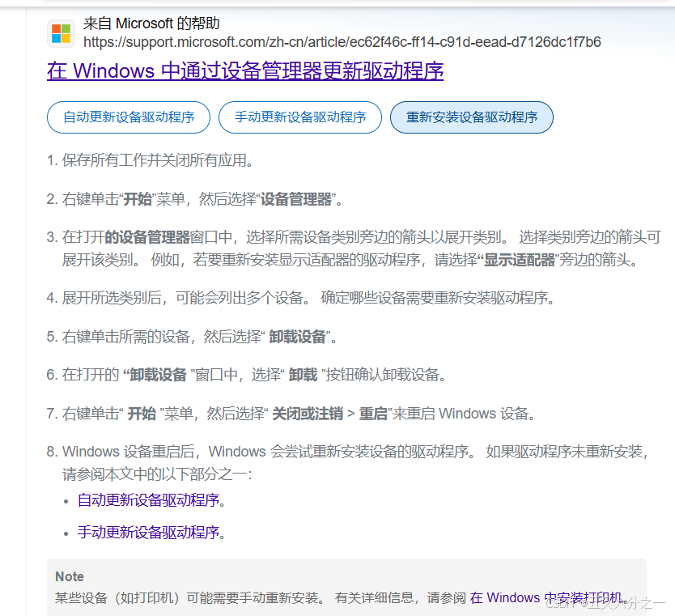Open the 在 Windows 中安装打印机 link
The height and width of the screenshot is (616, 675).
tap(546, 598)
